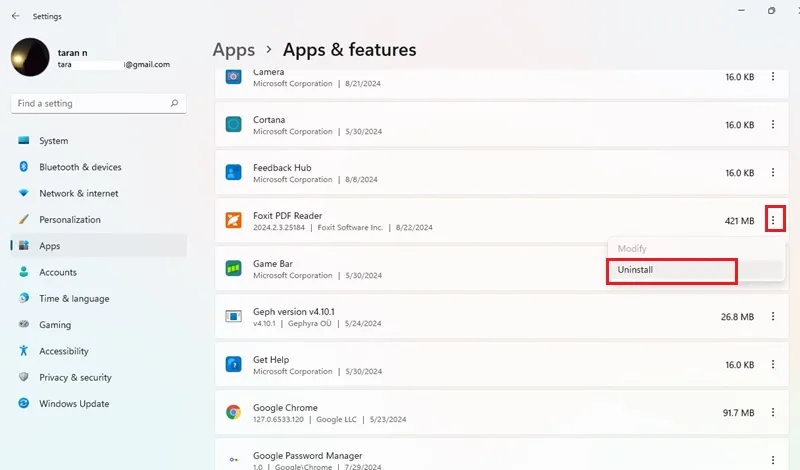Click the Foxit PDF Reader app icon

point(233,220)
